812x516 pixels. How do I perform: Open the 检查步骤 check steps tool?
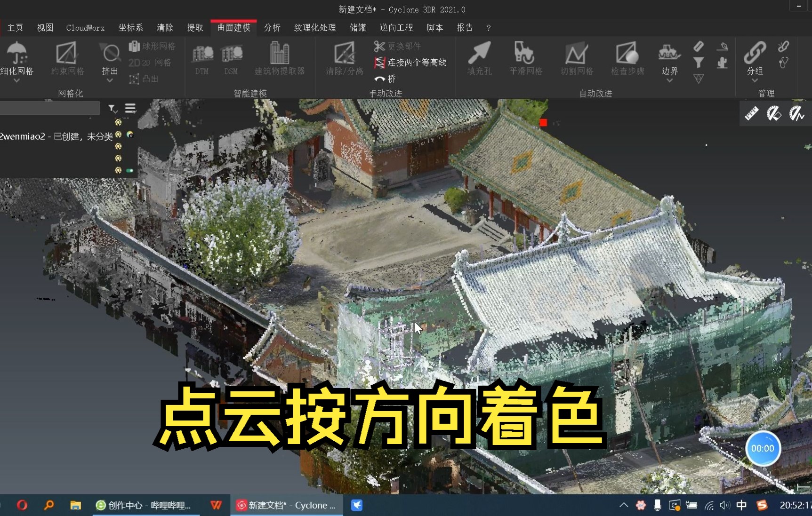pyautogui.click(x=627, y=59)
